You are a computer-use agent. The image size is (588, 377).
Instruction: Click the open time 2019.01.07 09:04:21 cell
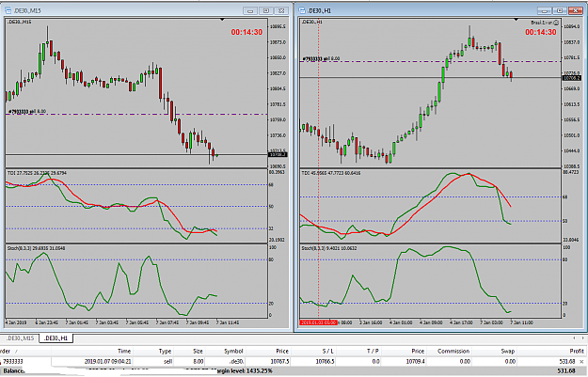[x=107, y=362]
